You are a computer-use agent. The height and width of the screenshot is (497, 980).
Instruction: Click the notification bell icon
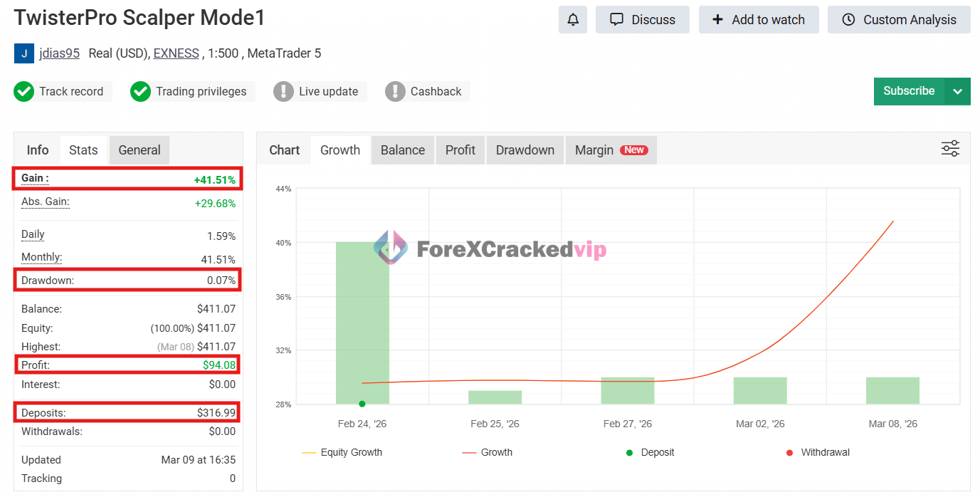[x=573, y=20]
